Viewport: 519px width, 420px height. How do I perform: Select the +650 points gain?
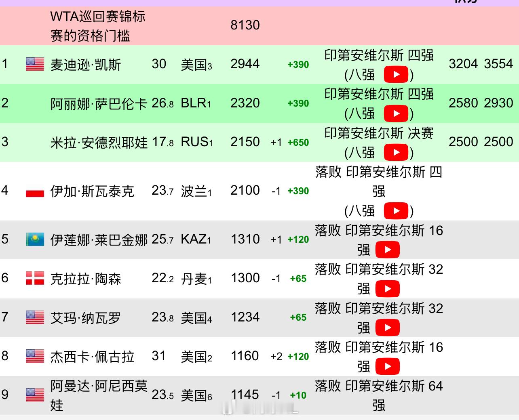298,143
